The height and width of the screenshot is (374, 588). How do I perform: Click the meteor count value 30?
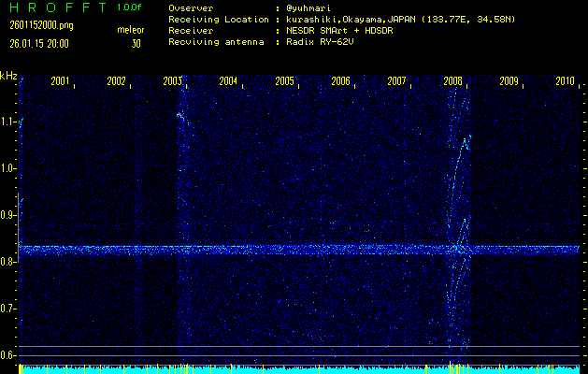[136, 42]
